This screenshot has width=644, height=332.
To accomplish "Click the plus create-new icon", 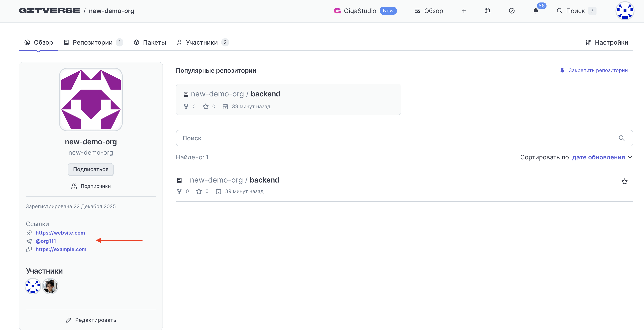I will [464, 11].
